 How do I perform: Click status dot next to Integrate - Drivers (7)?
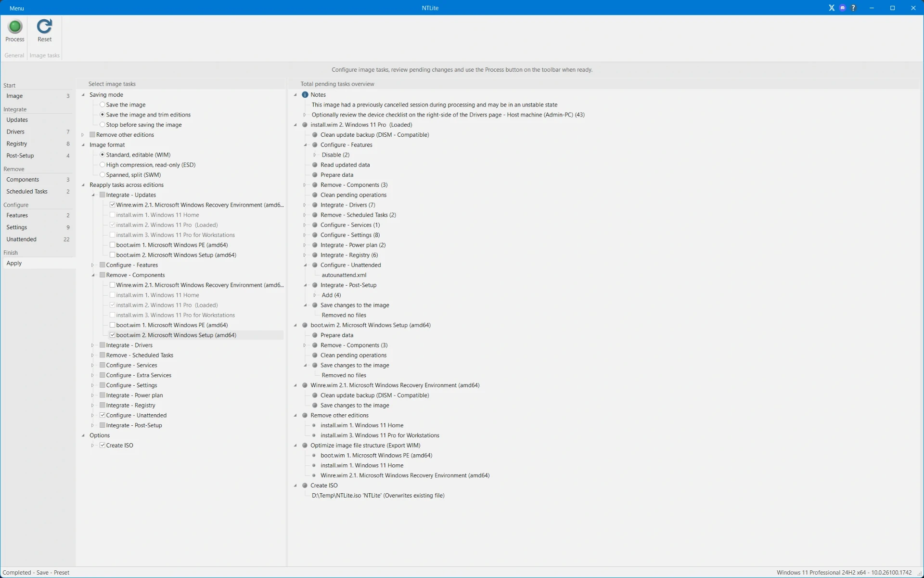(315, 205)
